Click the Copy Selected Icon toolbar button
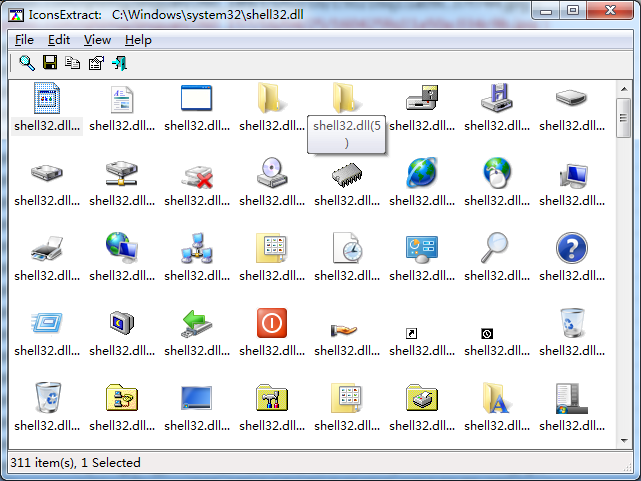 [x=73, y=63]
